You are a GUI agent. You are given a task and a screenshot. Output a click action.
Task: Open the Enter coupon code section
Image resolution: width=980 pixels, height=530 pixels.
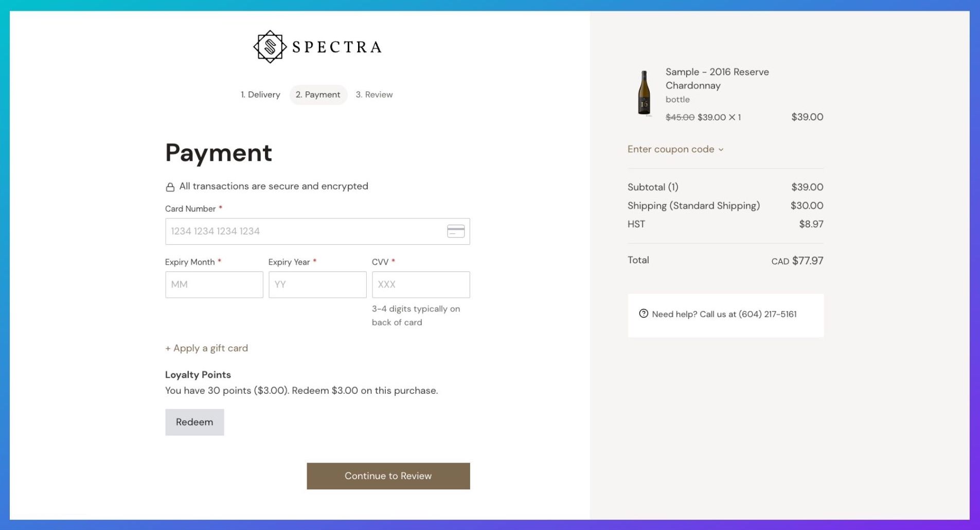point(675,149)
